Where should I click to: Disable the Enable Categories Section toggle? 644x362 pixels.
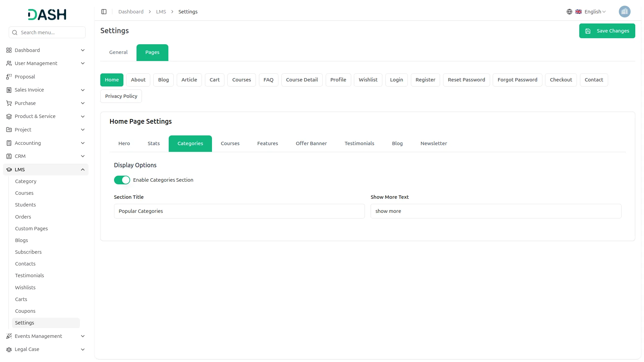tap(122, 180)
